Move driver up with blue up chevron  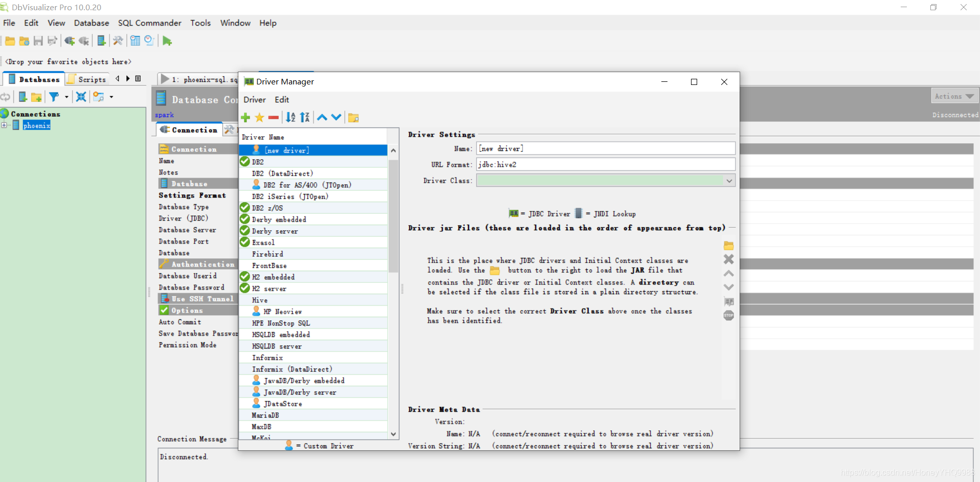coord(322,117)
